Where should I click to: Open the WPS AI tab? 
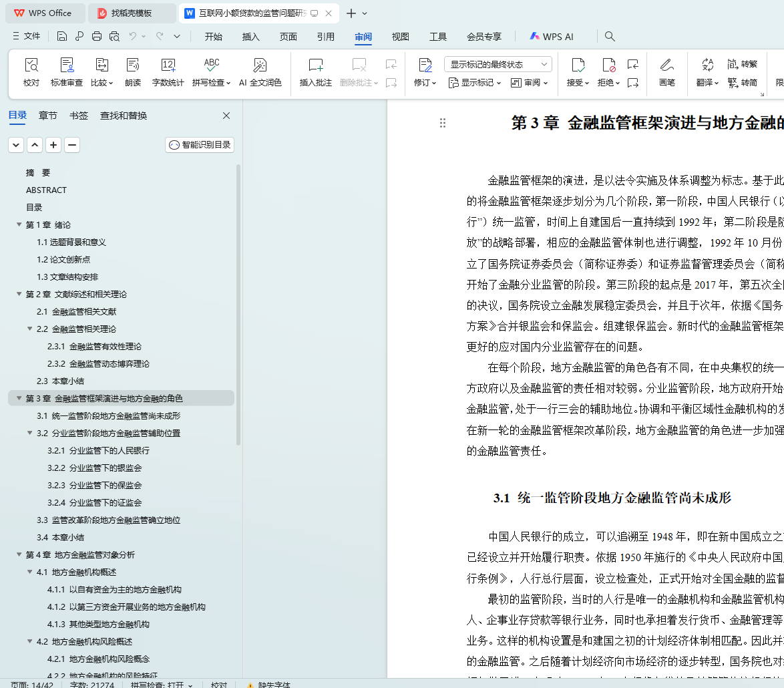(x=552, y=37)
